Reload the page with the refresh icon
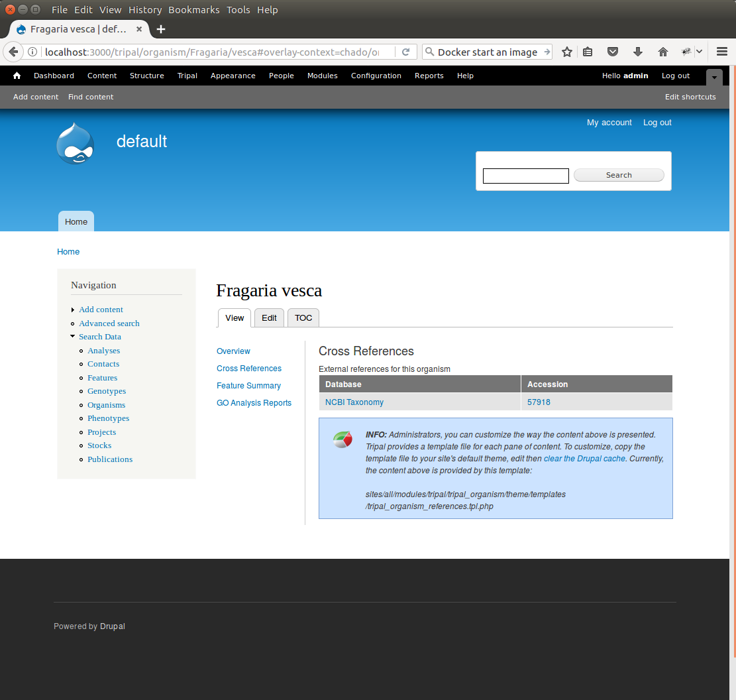736x700 pixels. pyautogui.click(x=406, y=52)
